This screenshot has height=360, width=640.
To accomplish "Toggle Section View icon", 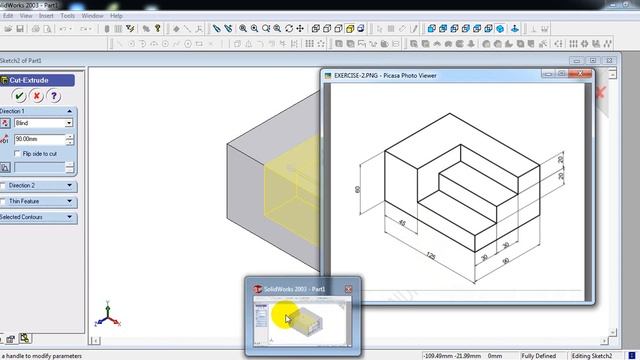I will (361, 29).
